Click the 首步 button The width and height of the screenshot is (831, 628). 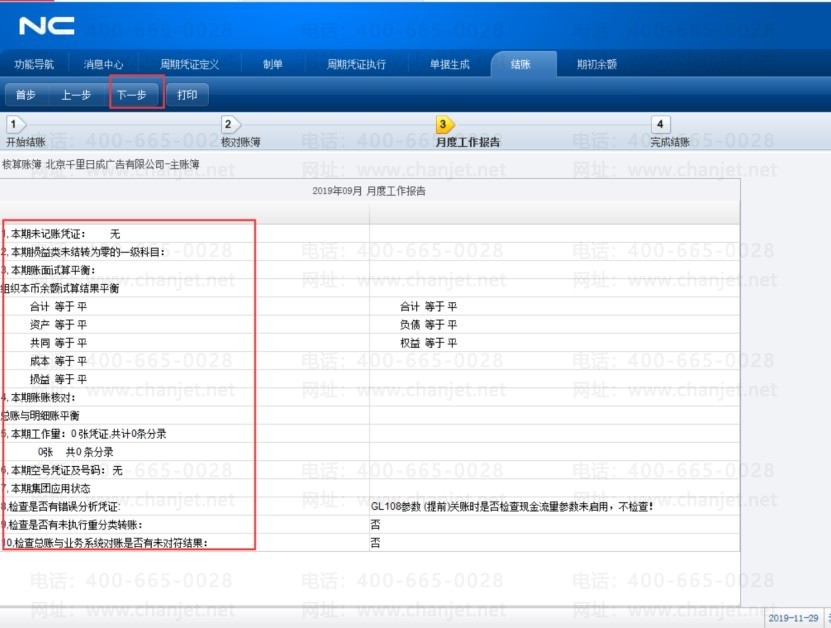tap(26, 95)
